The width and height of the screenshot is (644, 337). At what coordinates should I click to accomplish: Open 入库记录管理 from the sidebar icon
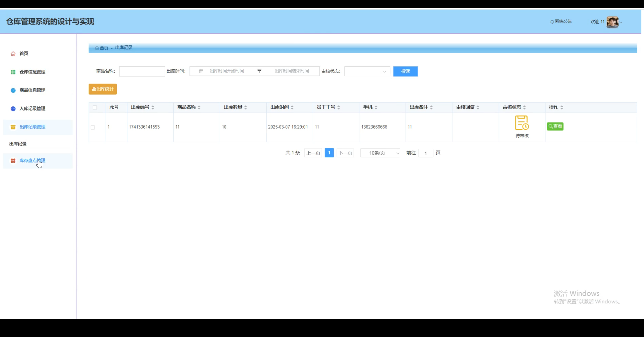(x=13, y=109)
